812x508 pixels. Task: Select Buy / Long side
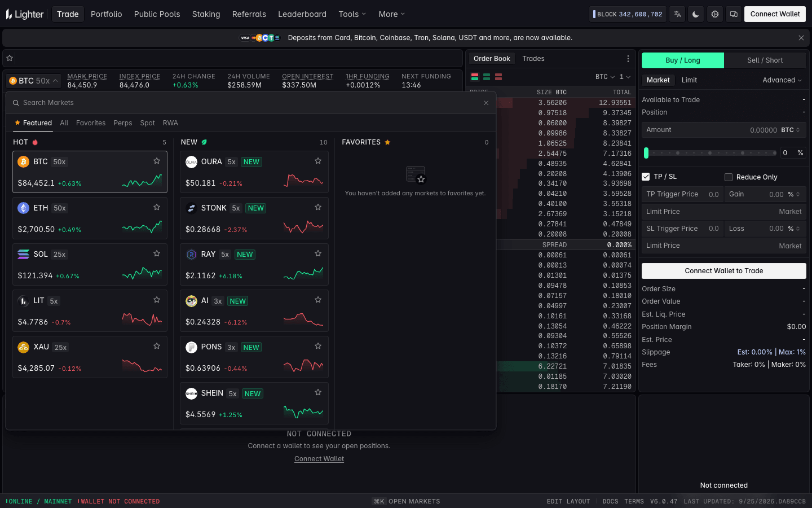tap(683, 60)
